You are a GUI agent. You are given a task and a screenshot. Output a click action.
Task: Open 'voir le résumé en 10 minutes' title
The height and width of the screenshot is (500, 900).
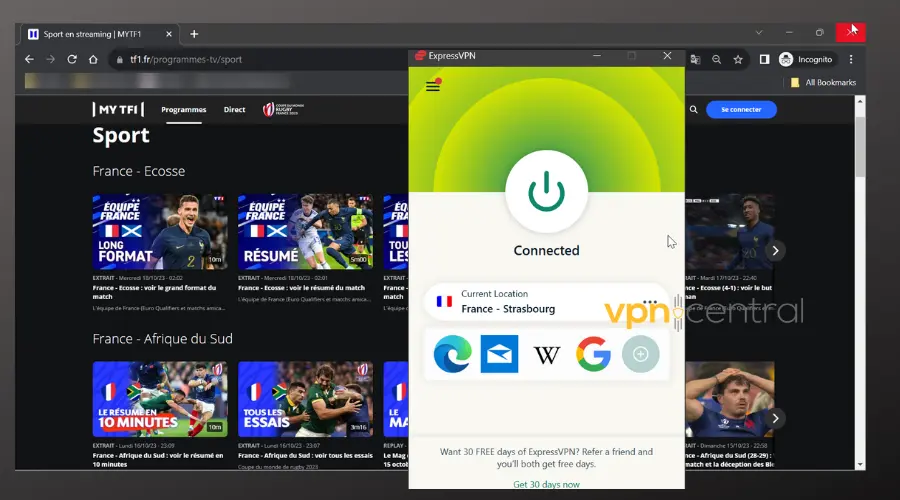point(158,460)
